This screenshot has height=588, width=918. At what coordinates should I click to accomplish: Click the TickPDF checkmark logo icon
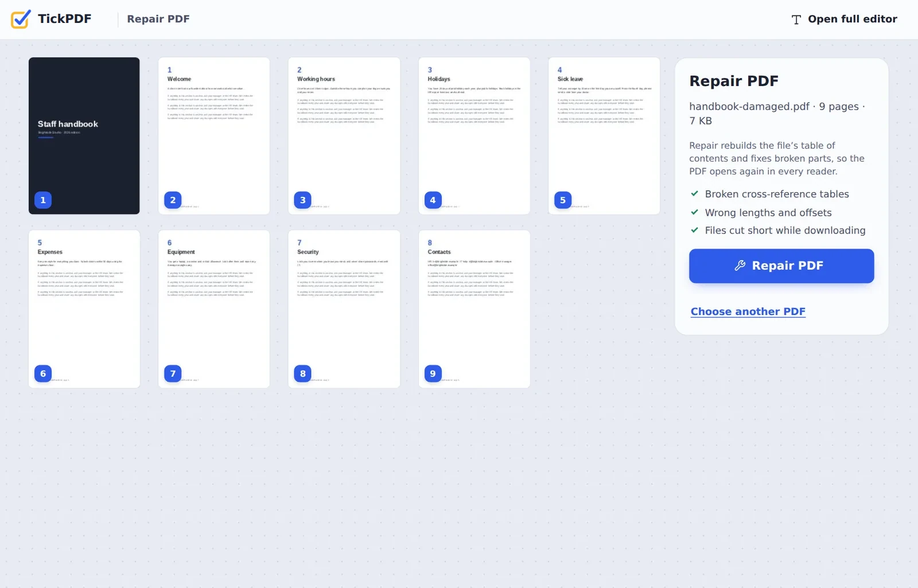pos(21,19)
